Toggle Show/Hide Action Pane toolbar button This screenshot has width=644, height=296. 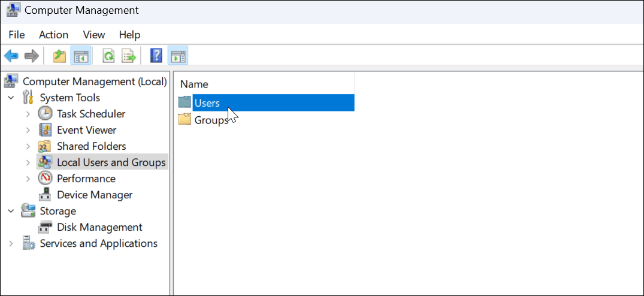(178, 56)
